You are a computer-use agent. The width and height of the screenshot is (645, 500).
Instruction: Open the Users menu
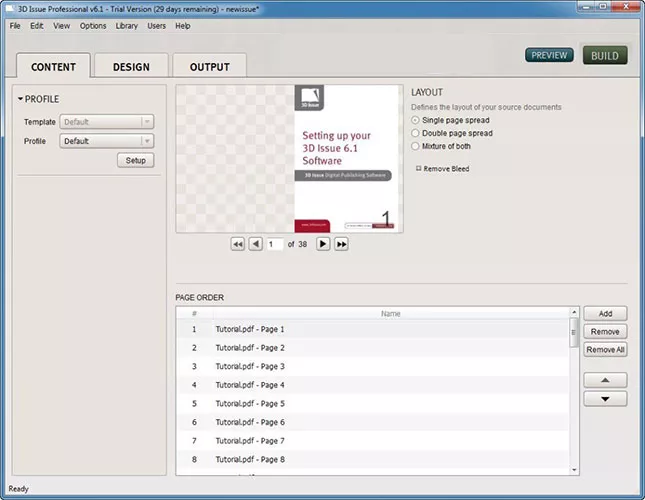(156, 26)
